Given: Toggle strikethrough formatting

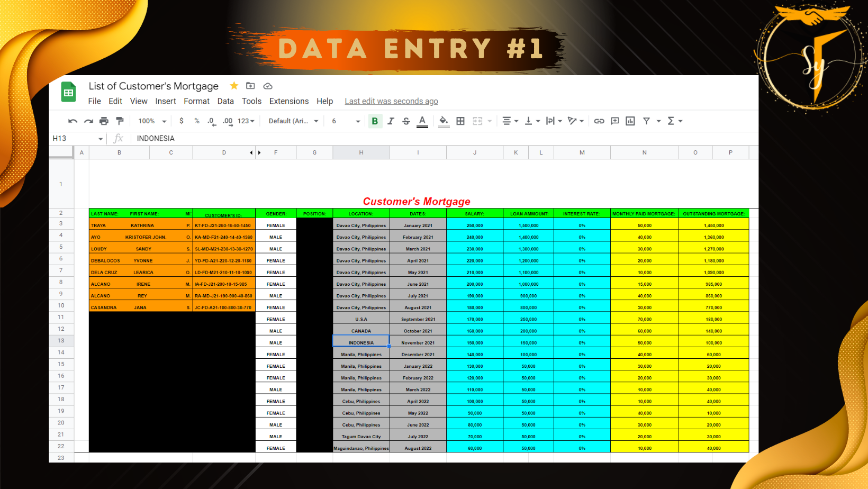Looking at the screenshot, I should pos(406,121).
